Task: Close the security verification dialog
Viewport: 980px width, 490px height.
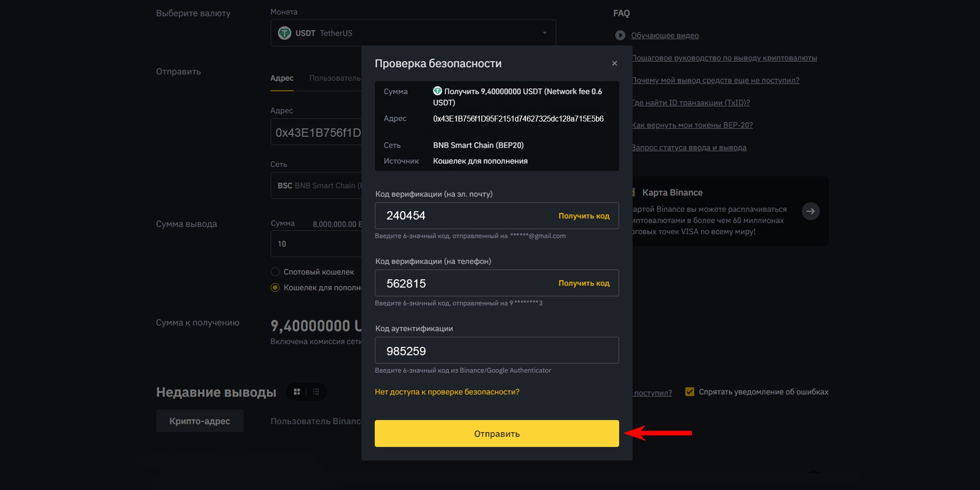Action: pos(614,63)
